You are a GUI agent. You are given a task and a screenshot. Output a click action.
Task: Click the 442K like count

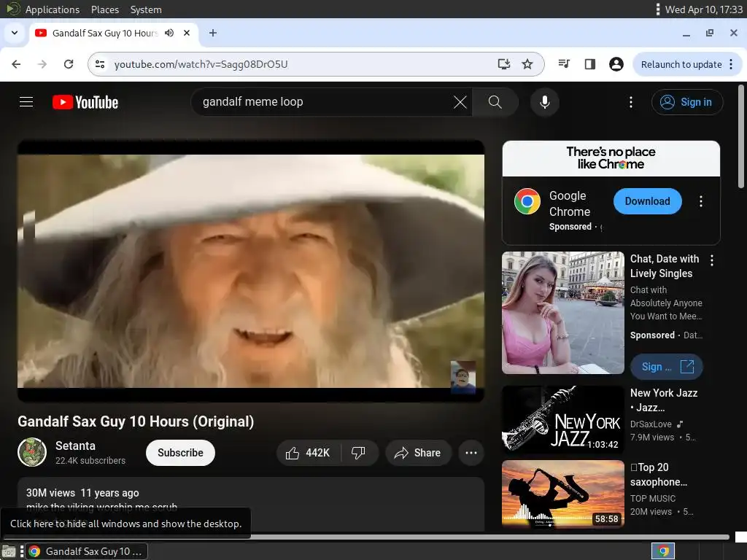coord(317,453)
